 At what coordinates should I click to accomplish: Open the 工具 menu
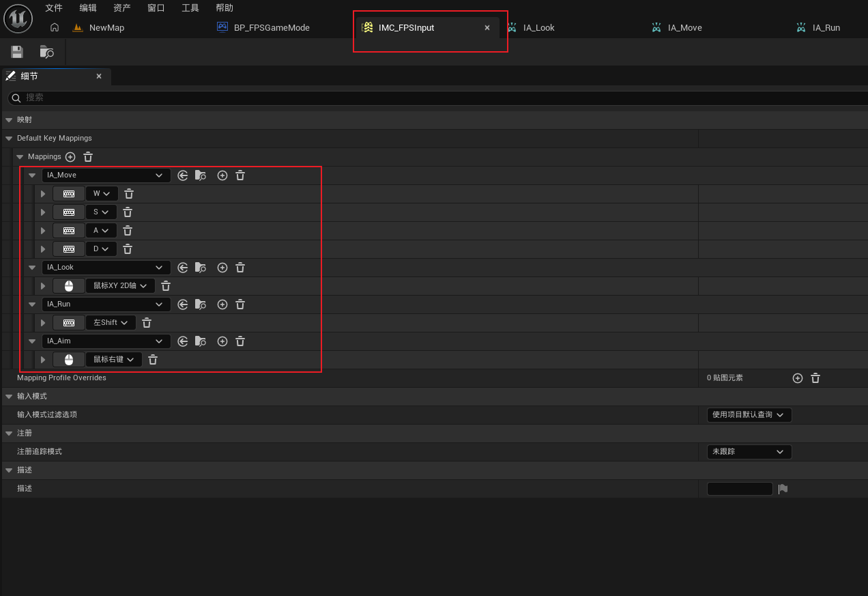click(x=190, y=8)
